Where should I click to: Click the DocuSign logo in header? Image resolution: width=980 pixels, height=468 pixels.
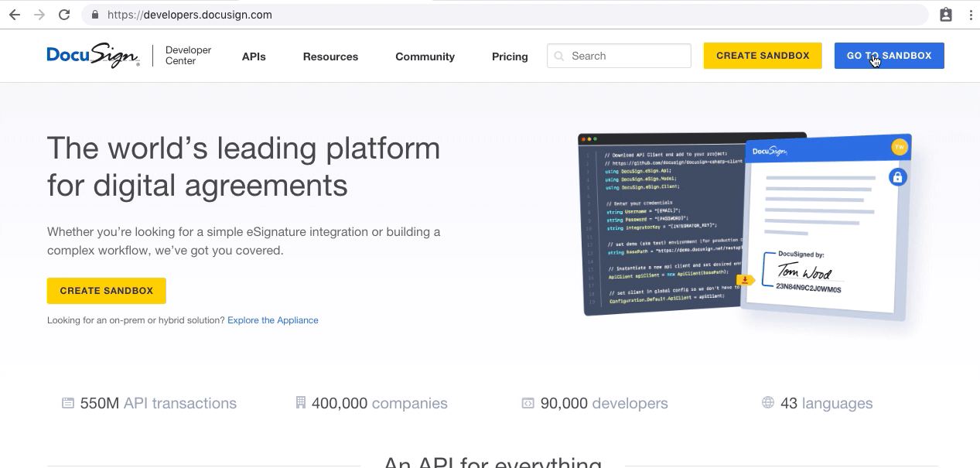(x=93, y=56)
